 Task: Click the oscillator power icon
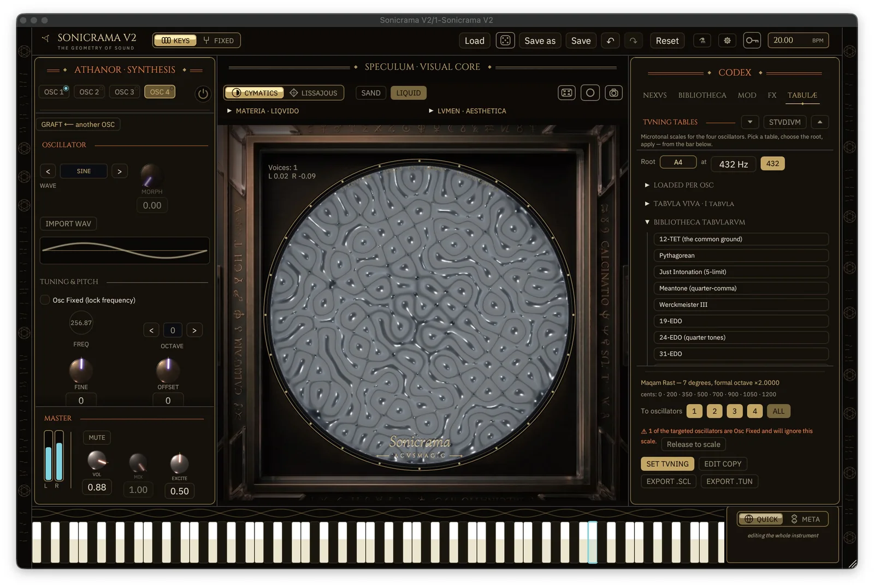click(x=203, y=94)
